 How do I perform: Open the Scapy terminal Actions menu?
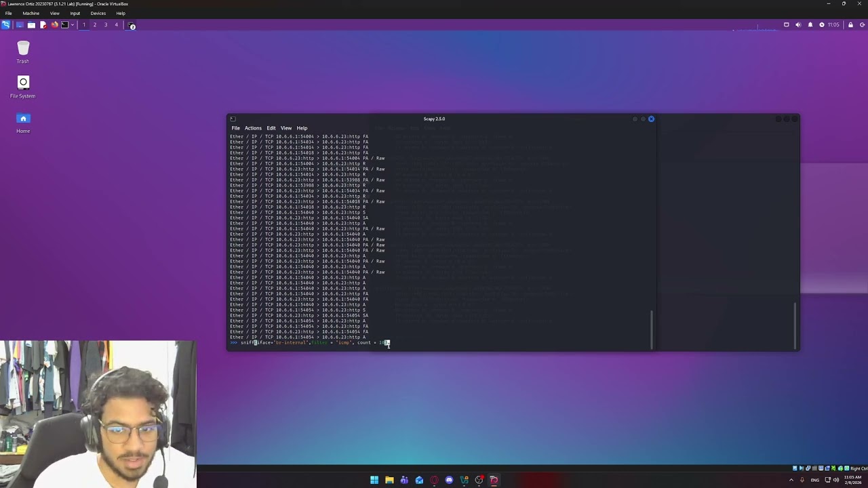click(x=253, y=128)
